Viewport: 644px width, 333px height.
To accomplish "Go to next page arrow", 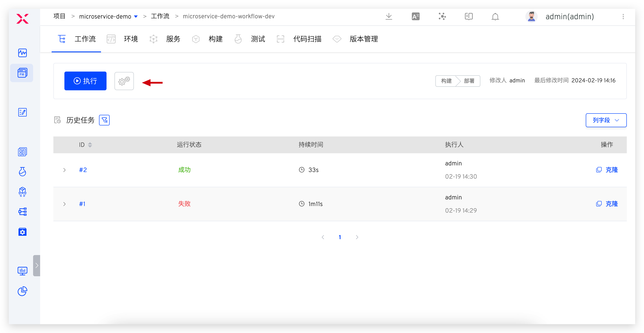I will coord(357,237).
